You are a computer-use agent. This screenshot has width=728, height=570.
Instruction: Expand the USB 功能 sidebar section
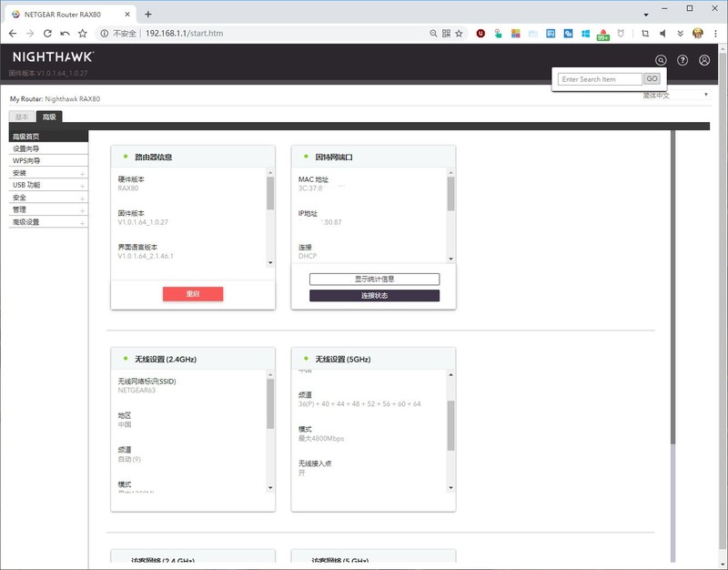coord(48,185)
